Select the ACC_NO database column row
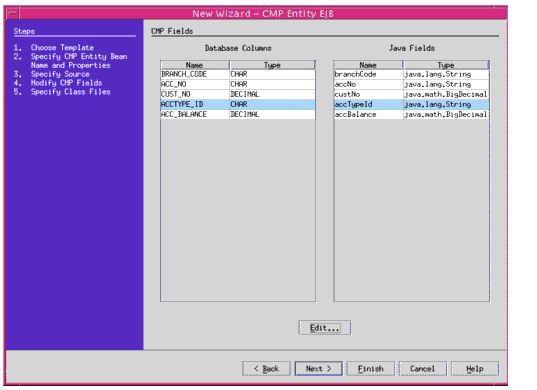The width and height of the screenshot is (537, 390). pyautogui.click(x=238, y=84)
